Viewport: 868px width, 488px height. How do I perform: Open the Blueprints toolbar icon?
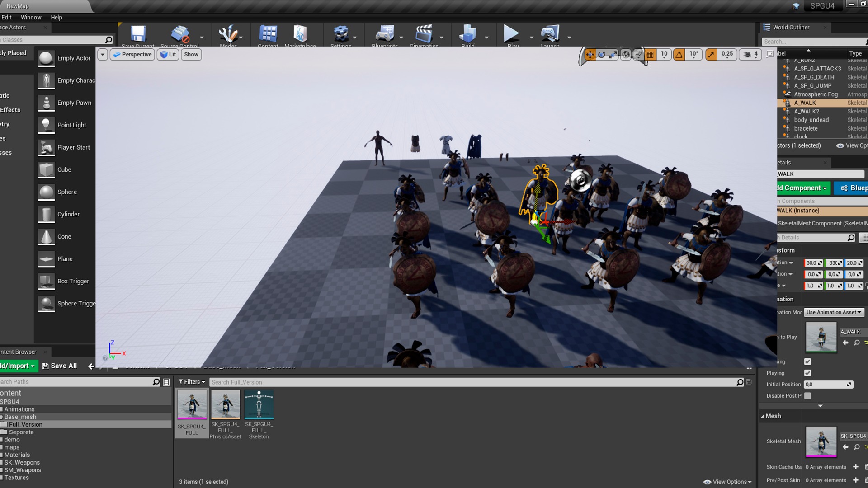pyautogui.click(x=384, y=34)
